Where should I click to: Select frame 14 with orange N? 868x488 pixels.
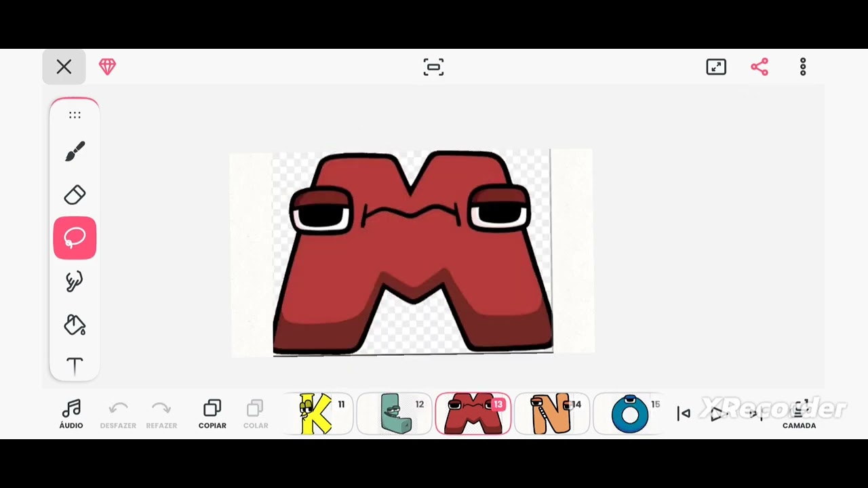(x=552, y=413)
